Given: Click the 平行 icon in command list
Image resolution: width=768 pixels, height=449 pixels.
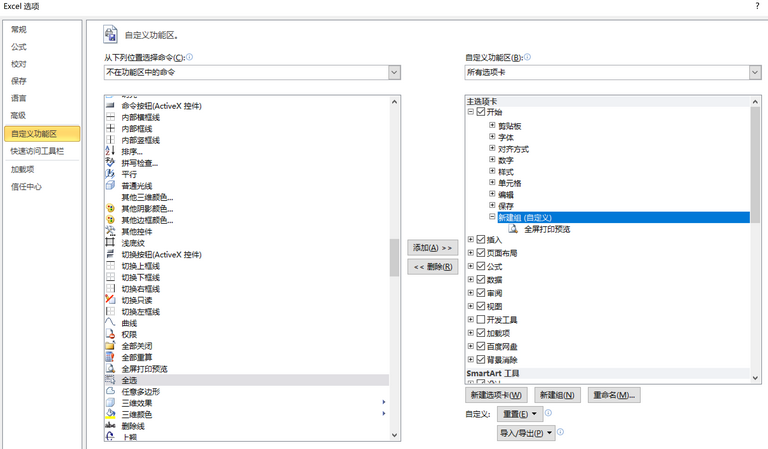Looking at the screenshot, I should click(110, 174).
